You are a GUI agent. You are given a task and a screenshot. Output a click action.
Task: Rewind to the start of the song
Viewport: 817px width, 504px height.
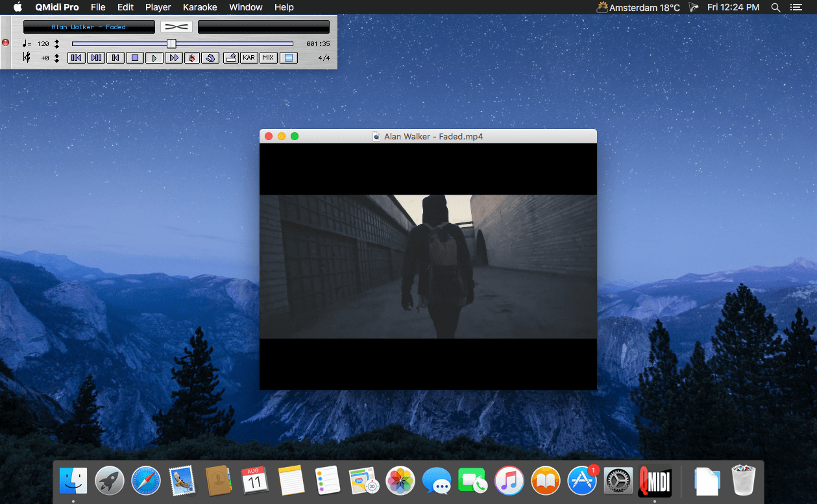click(x=115, y=58)
